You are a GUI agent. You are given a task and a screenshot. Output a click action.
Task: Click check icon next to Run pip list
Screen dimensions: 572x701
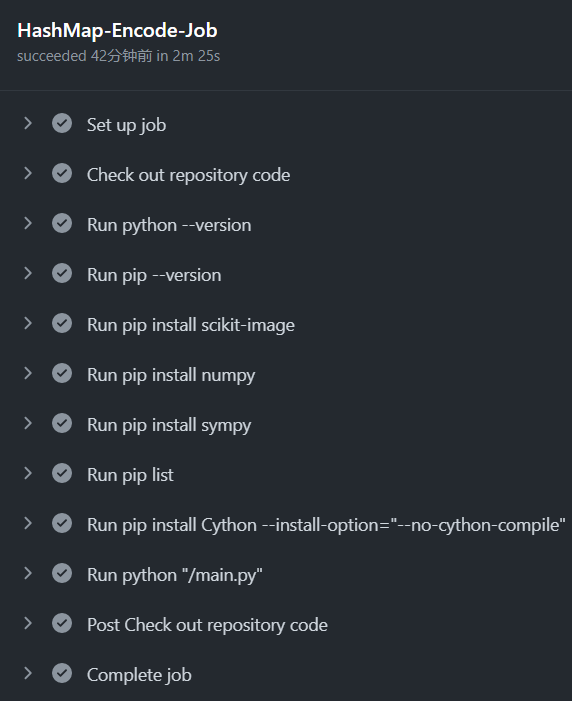pos(62,473)
